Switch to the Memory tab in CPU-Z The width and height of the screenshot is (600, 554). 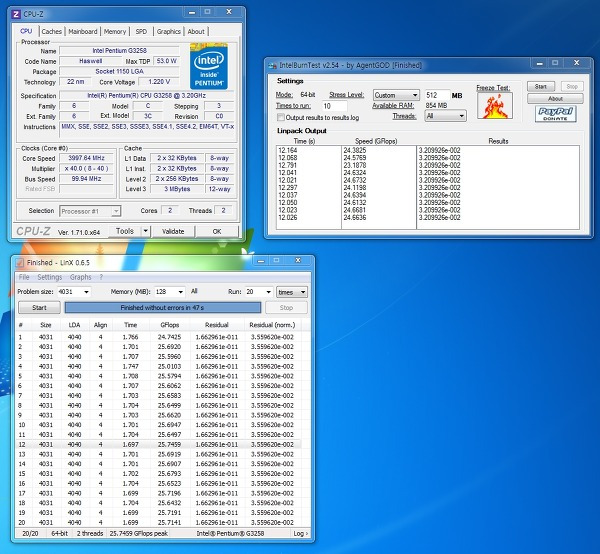[x=115, y=31]
